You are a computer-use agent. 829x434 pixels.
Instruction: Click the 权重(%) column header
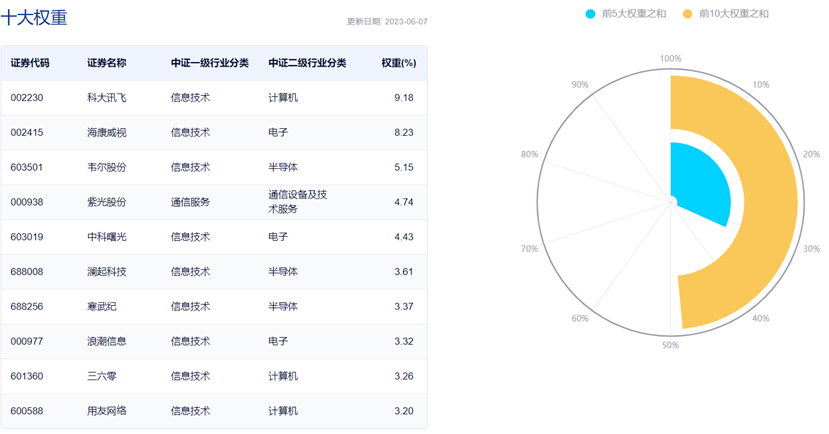(398, 63)
